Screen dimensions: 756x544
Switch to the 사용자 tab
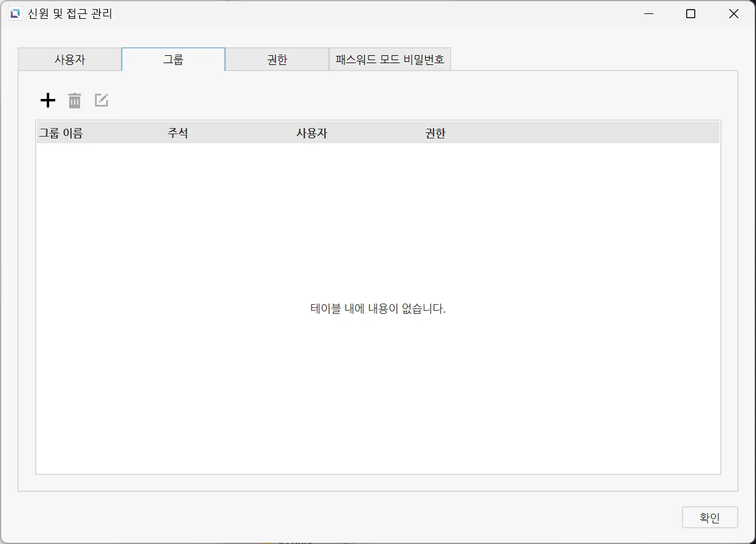tap(70, 59)
